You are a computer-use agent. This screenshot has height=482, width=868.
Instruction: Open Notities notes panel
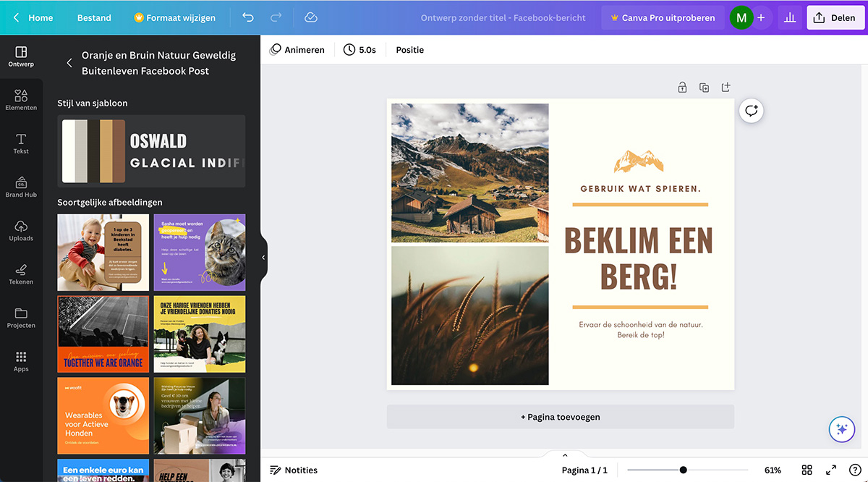click(x=294, y=470)
